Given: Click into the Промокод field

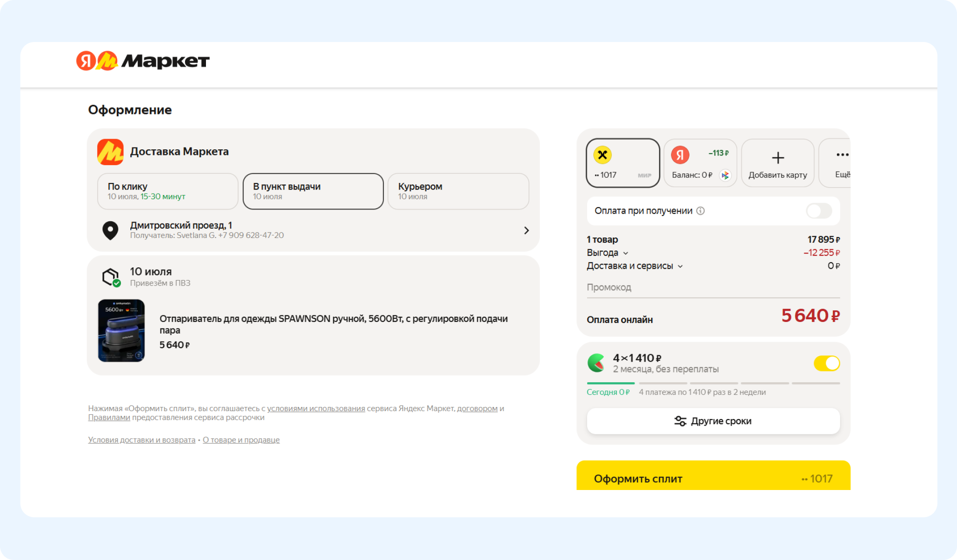Looking at the screenshot, I should point(713,287).
